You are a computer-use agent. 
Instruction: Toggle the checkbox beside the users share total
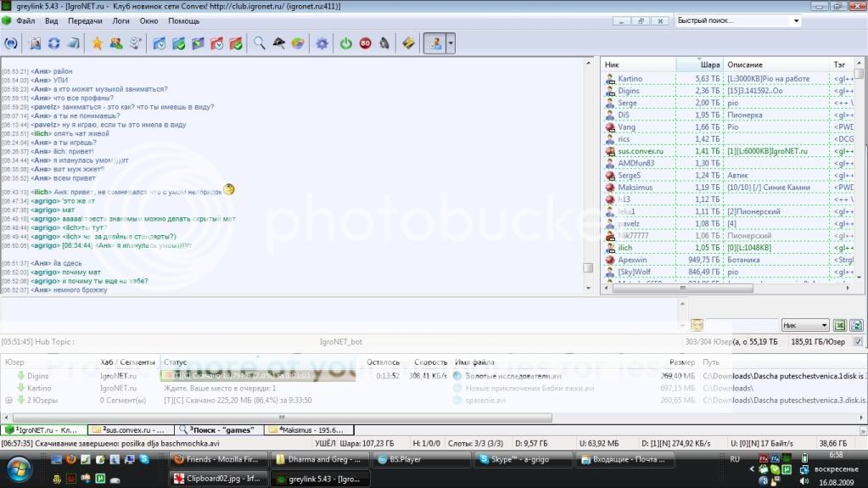point(858,341)
